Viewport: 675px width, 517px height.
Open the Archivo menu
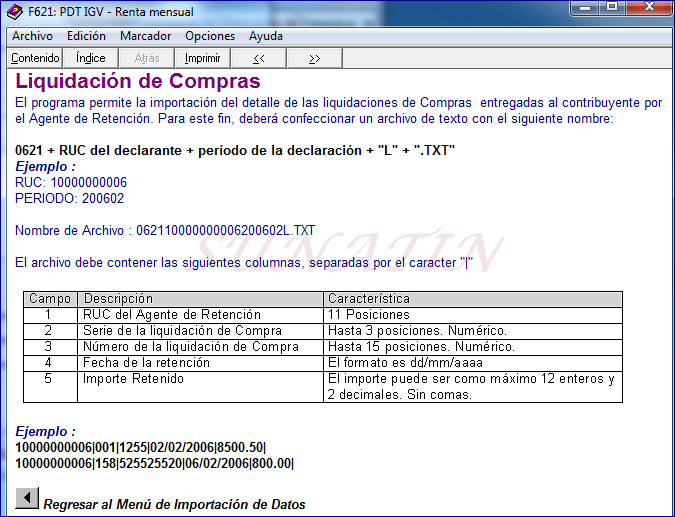pos(32,36)
